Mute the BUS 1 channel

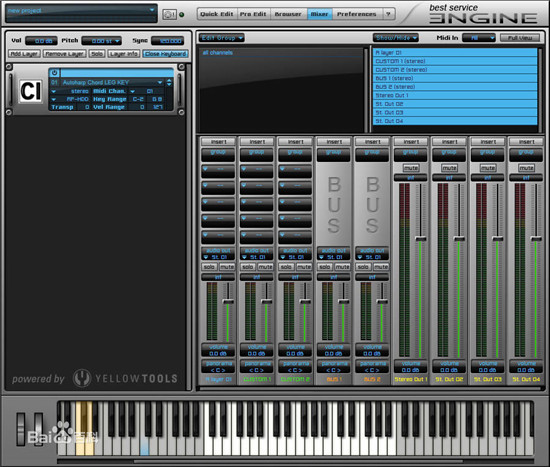(342, 267)
